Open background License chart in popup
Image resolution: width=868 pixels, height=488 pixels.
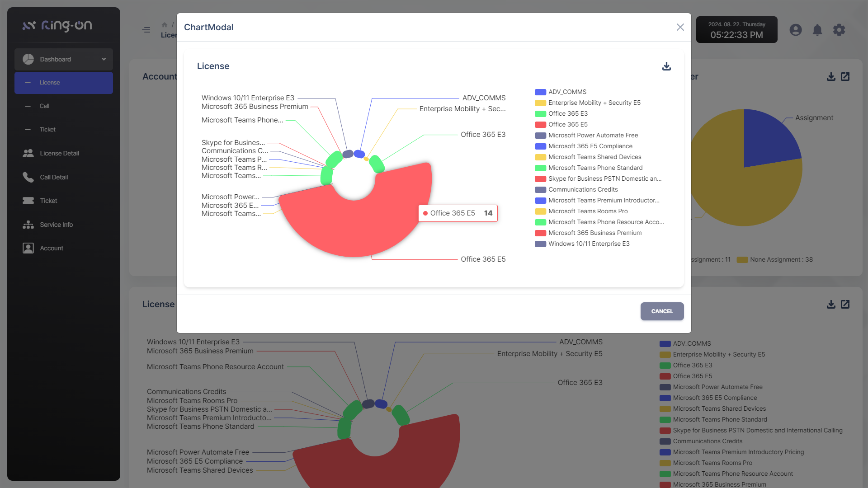[845, 305]
